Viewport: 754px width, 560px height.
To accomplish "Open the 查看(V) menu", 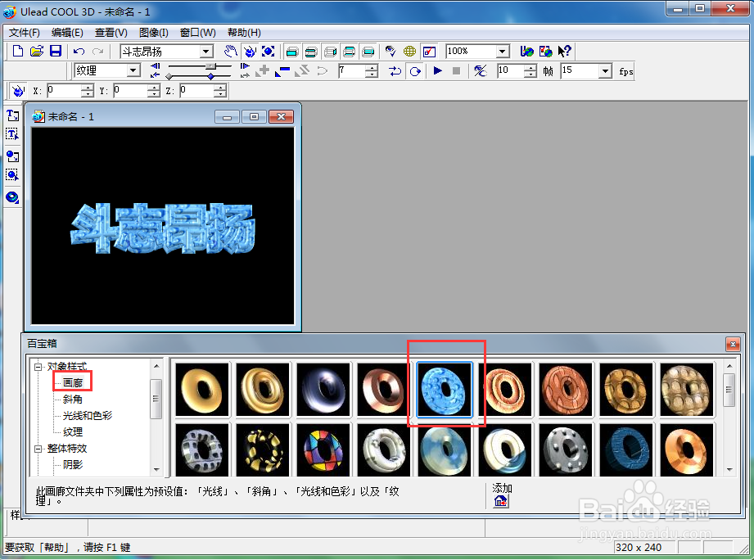I will pos(111,32).
